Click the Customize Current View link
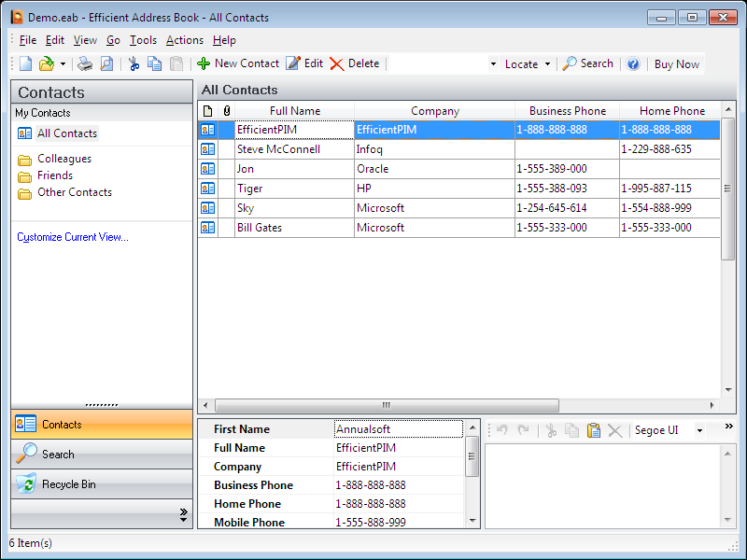 [x=73, y=237]
